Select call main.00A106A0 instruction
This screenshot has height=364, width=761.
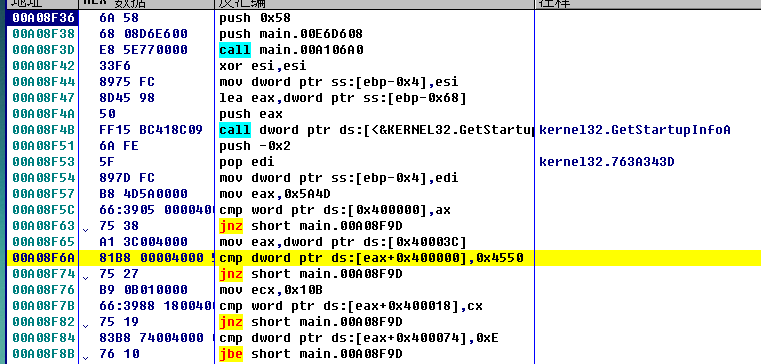pos(291,50)
